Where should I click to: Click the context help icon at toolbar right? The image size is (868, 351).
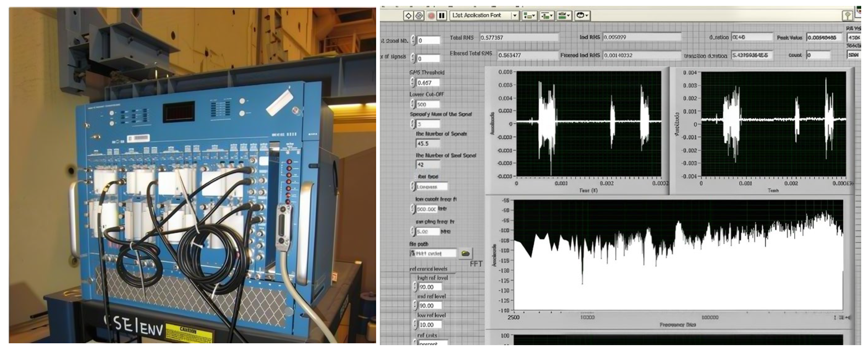[x=848, y=15]
